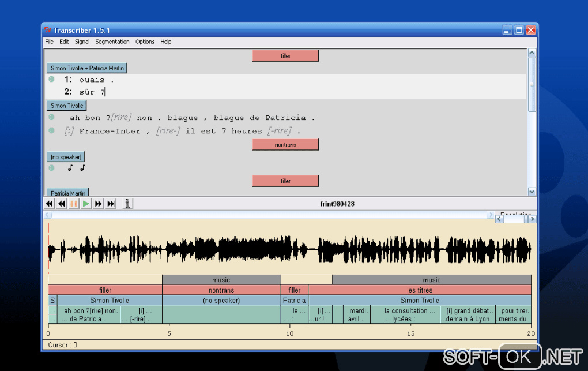Click the fast forward button
This screenshot has width=588, height=371.
pyautogui.click(x=99, y=204)
